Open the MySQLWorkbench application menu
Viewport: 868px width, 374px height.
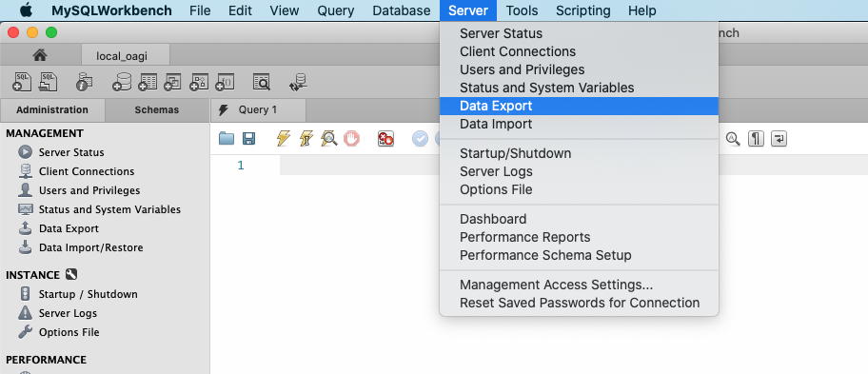click(x=111, y=10)
